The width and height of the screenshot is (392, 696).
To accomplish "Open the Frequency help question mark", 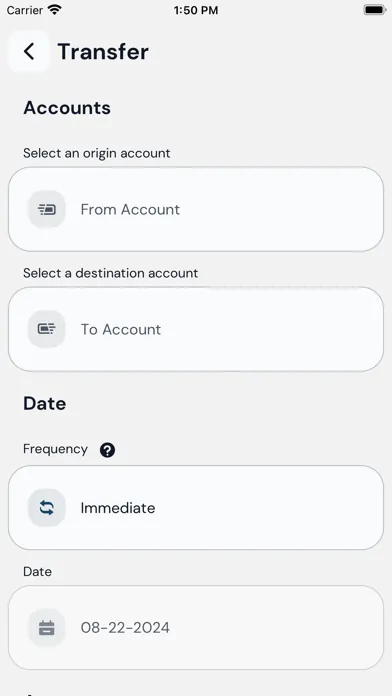I will [x=107, y=450].
